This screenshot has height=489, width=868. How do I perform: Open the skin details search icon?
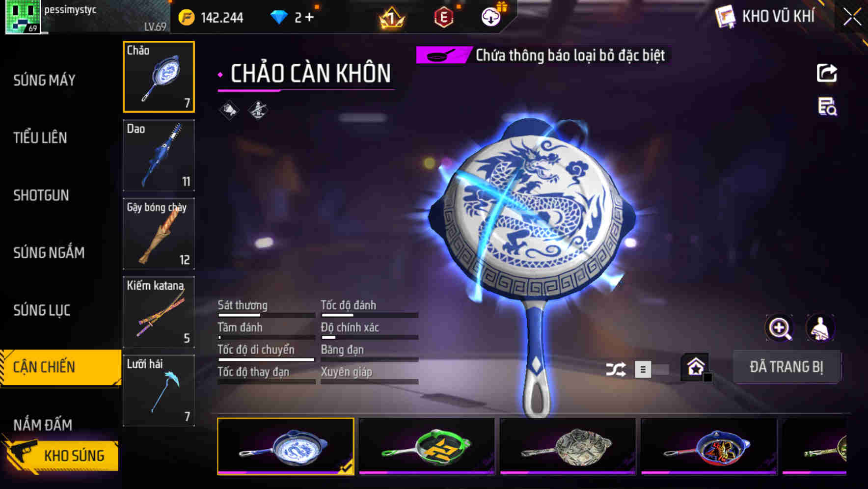(827, 107)
